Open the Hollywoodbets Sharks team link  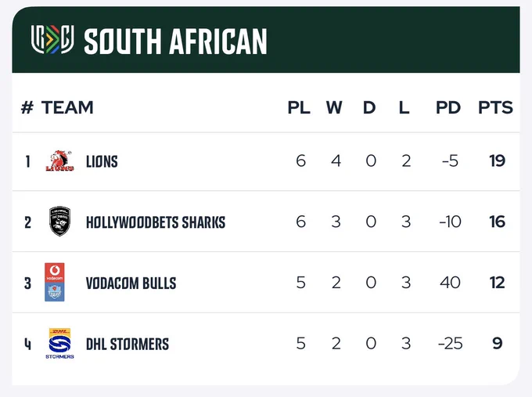156,222
